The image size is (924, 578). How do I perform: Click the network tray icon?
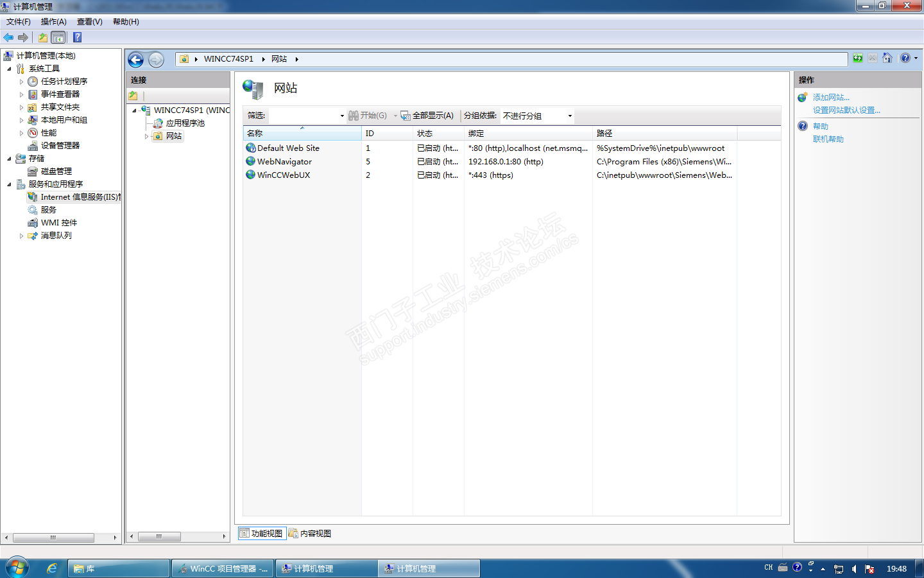click(839, 569)
